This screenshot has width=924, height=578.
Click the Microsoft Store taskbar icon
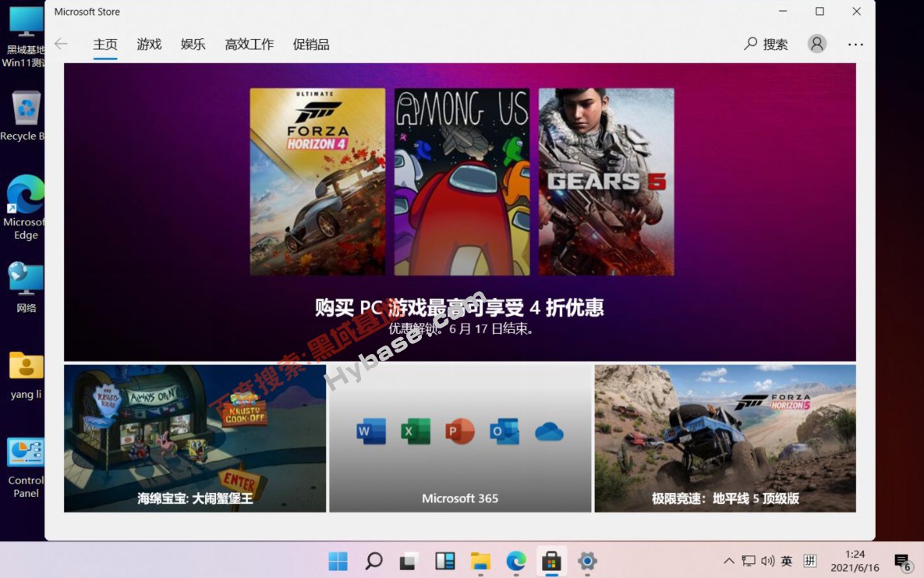click(551, 561)
